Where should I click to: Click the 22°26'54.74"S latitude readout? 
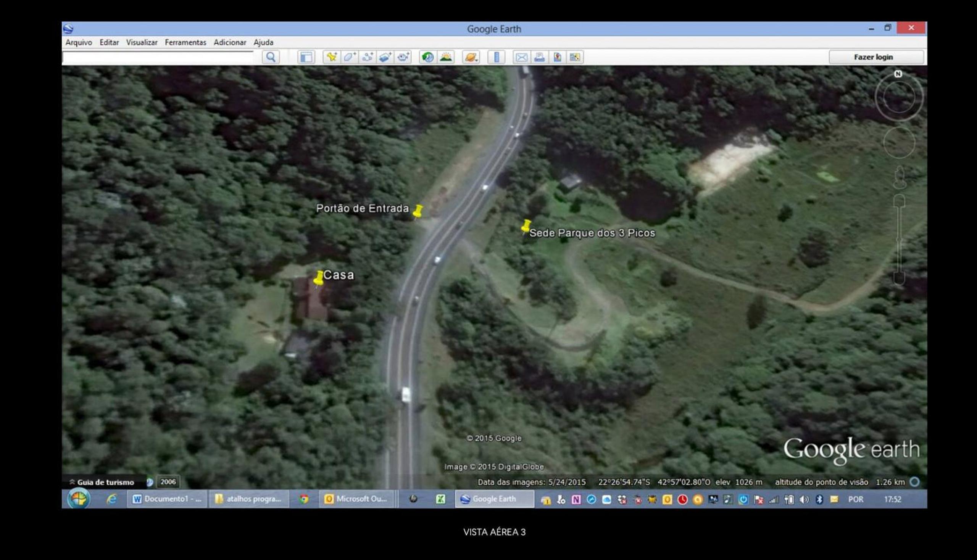[x=624, y=482]
